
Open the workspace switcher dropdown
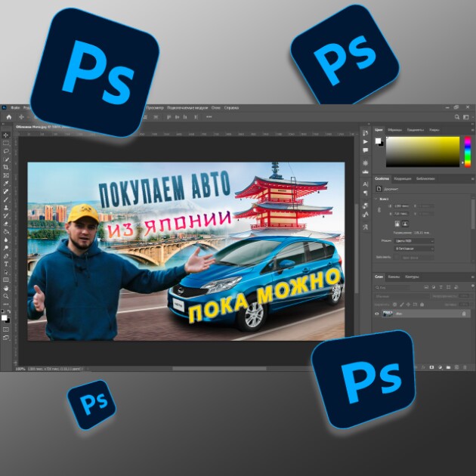click(x=466, y=117)
